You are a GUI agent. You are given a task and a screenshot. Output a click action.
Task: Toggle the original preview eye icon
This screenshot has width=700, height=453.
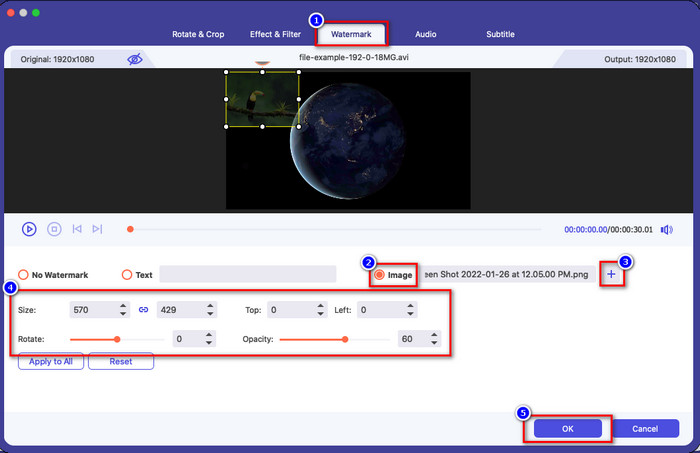(x=135, y=60)
